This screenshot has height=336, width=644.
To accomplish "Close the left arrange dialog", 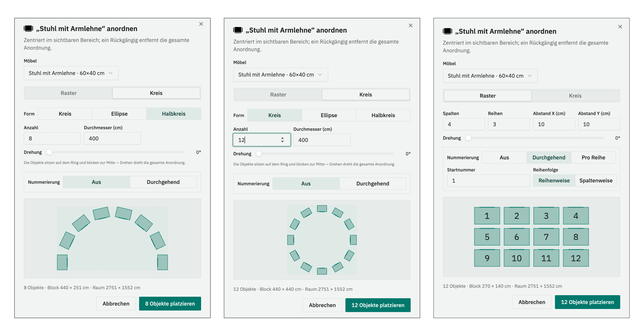I will (x=201, y=24).
